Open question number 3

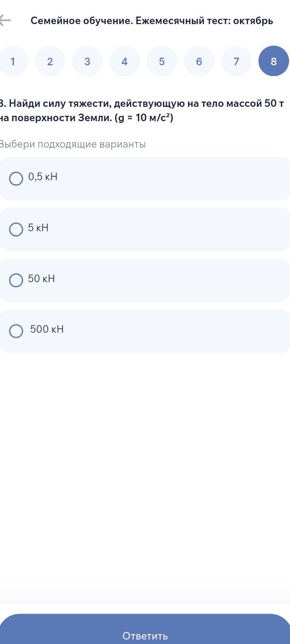(x=87, y=61)
